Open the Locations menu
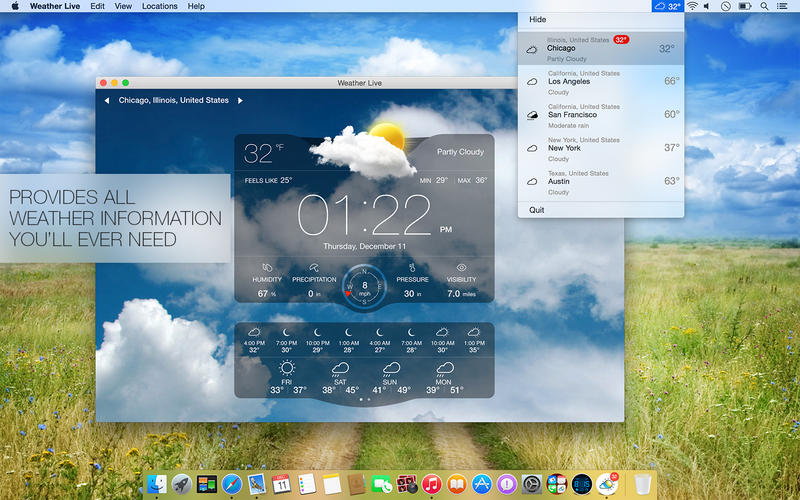Screen dimensions: 800x500 click(x=160, y=6)
